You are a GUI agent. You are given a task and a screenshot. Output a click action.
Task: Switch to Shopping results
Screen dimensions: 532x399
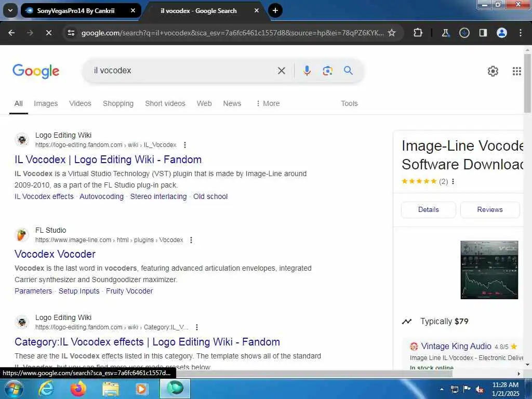pyautogui.click(x=118, y=103)
